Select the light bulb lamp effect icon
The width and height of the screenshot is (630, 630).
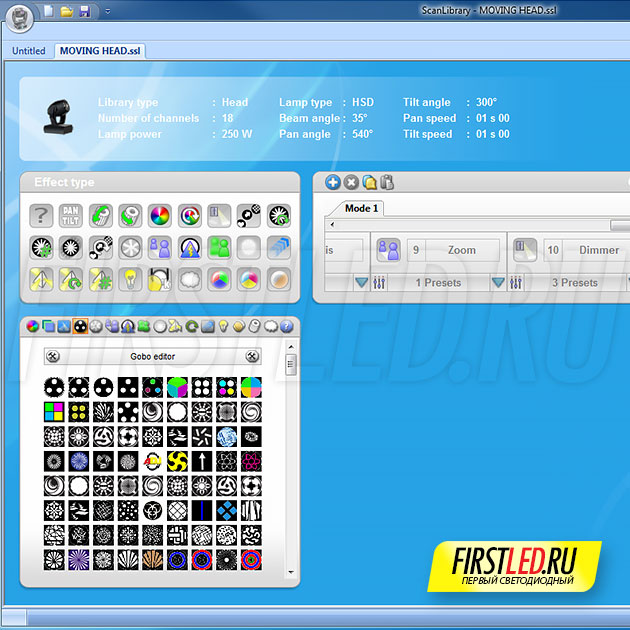[x=130, y=279]
